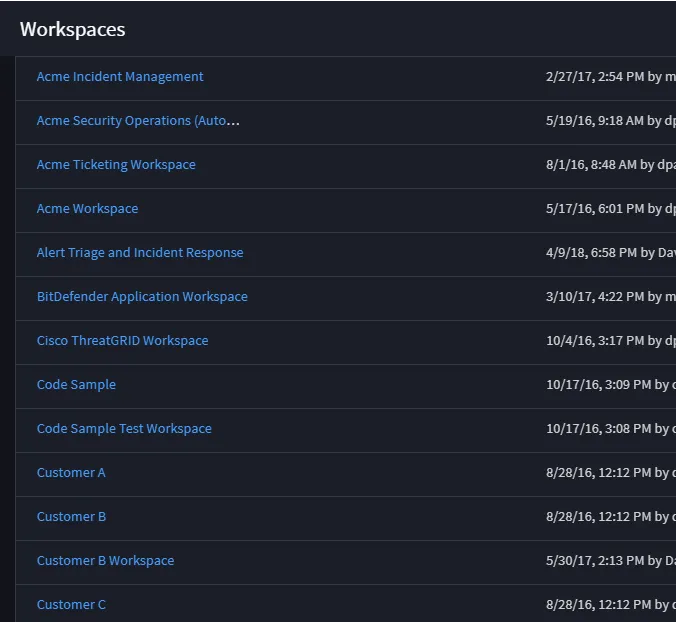Open the Customer C workspace
The image size is (676, 622).
tap(71, 604)
